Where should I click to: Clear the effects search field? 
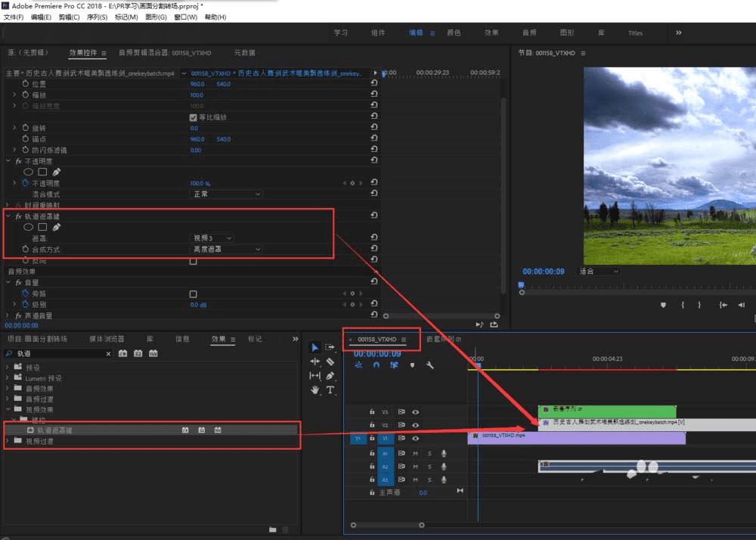click(107, 353)
